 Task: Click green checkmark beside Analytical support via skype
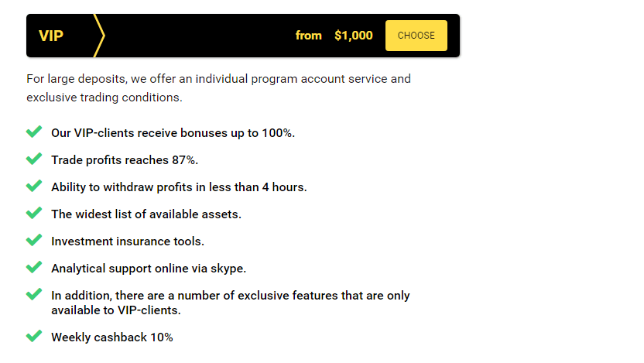click(x=34, y=267)
